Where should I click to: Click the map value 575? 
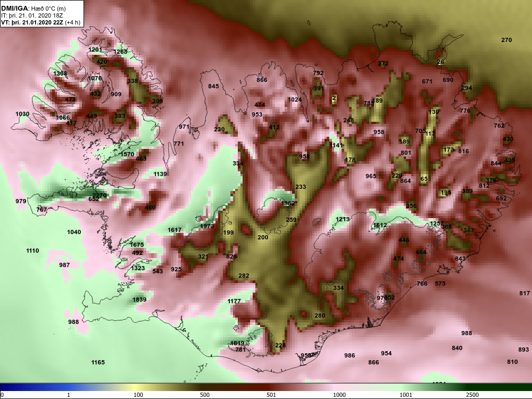pos(440,284)
